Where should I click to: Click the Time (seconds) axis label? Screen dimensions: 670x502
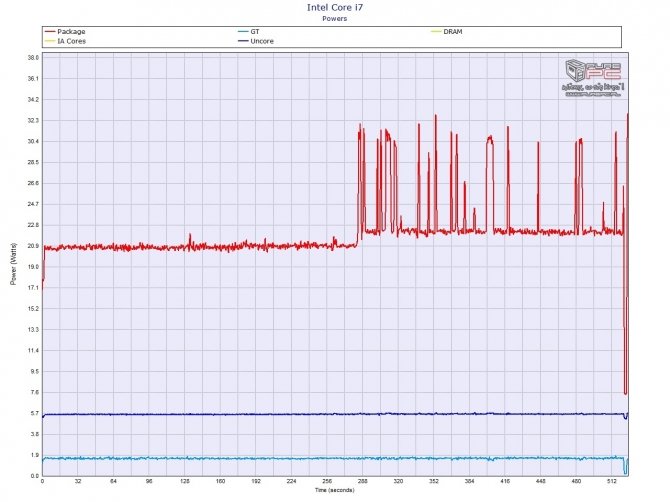335,490
